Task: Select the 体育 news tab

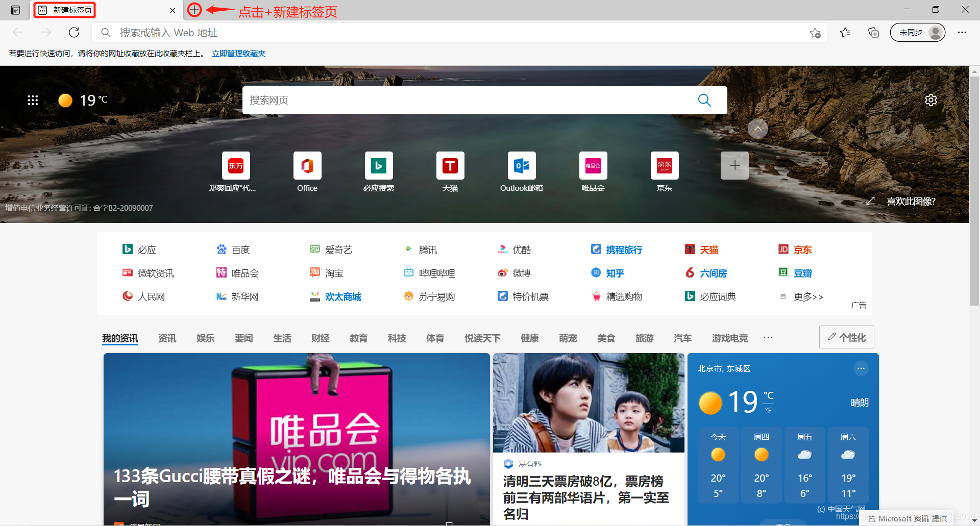Action: [x=435, y=338]
